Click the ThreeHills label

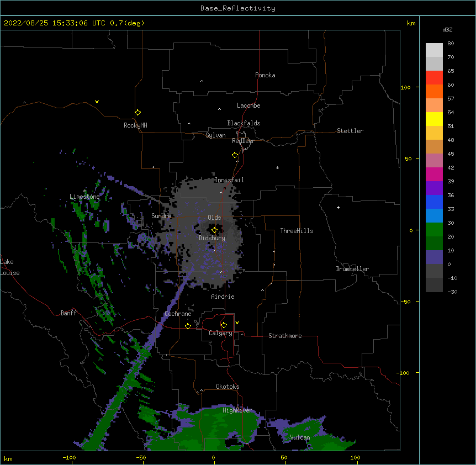(297, 231)
